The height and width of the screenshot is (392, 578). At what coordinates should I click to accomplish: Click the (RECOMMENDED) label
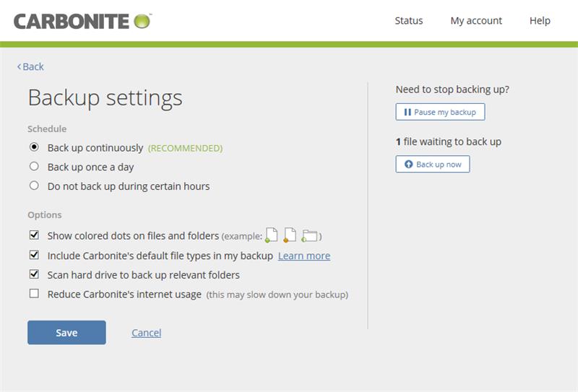tap(185, 148)
